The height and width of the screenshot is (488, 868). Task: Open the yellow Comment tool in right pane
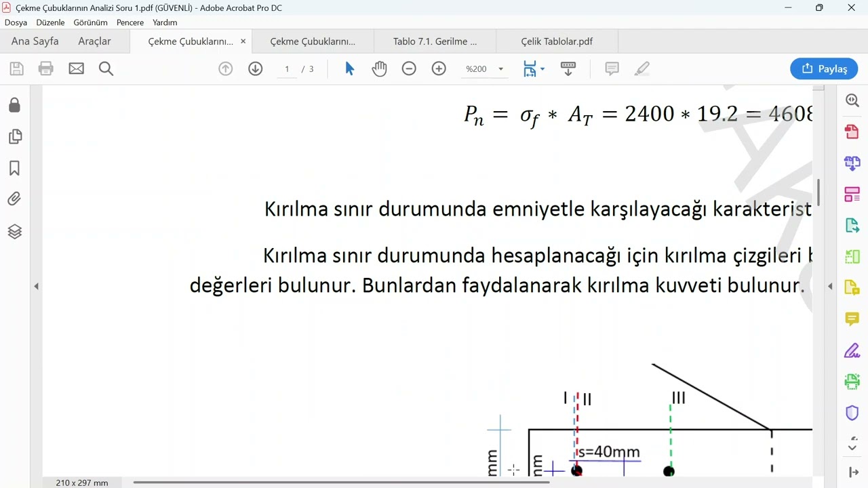point(852,319)
